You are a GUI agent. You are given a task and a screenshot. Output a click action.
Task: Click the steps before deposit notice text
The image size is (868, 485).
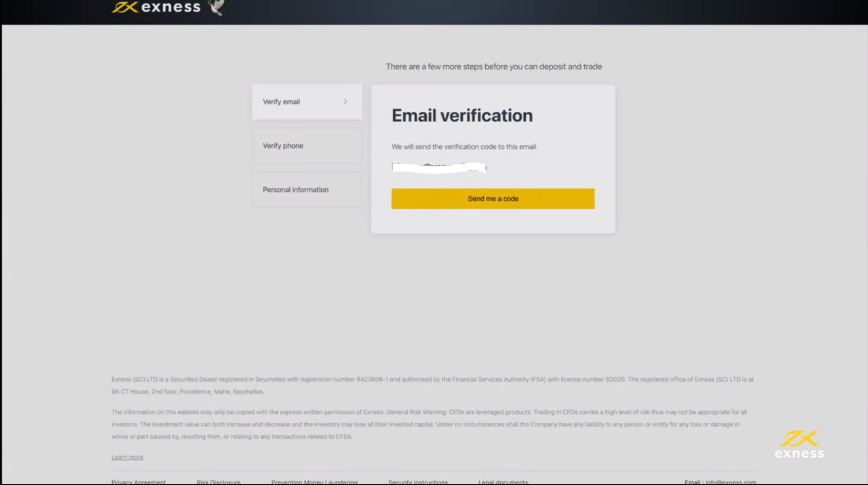(x=494, y=67)
